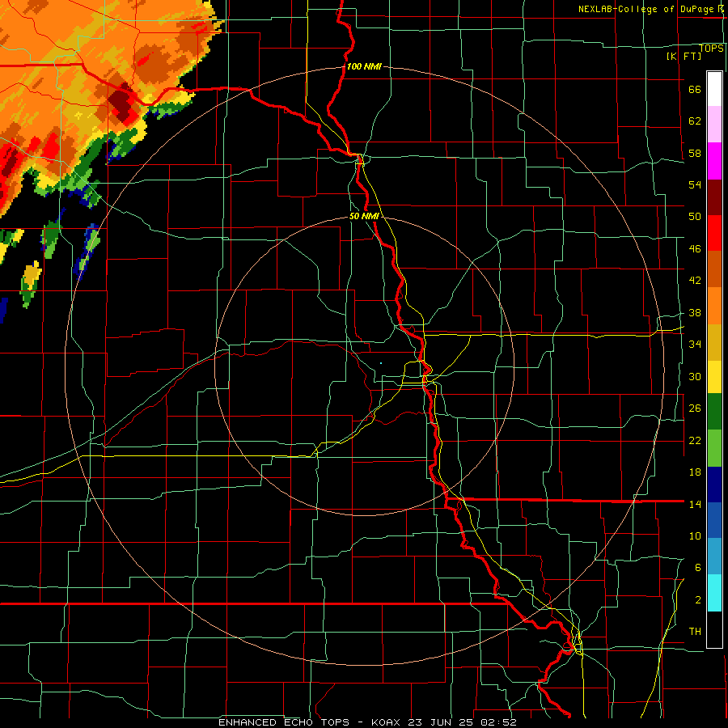Click the '22' legend value
The height and width of the screenshot is (728, 728).
[x=695, y=440]
